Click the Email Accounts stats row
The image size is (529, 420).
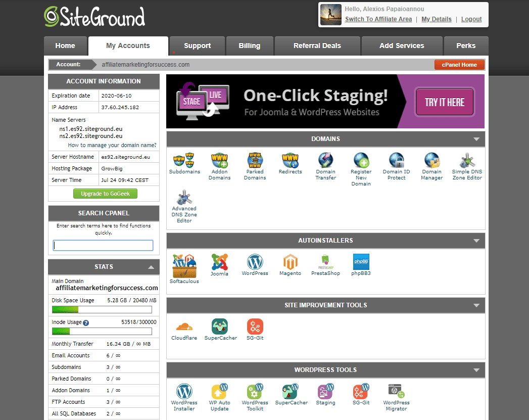click(x=104, y=356)
